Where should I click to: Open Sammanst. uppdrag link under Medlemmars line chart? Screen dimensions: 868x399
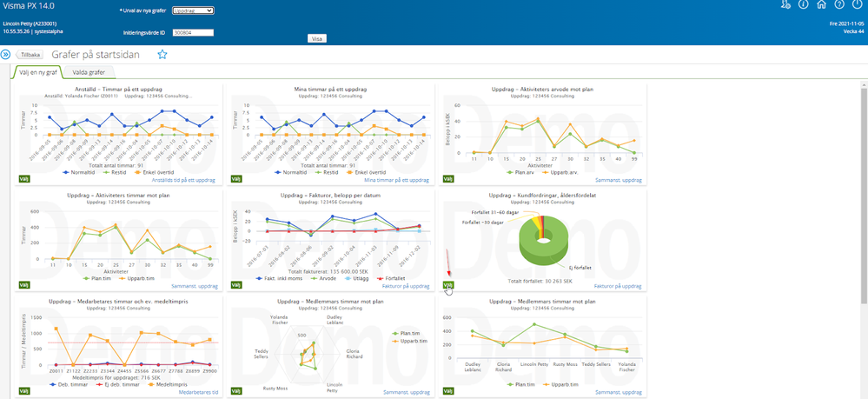(619, 392)
